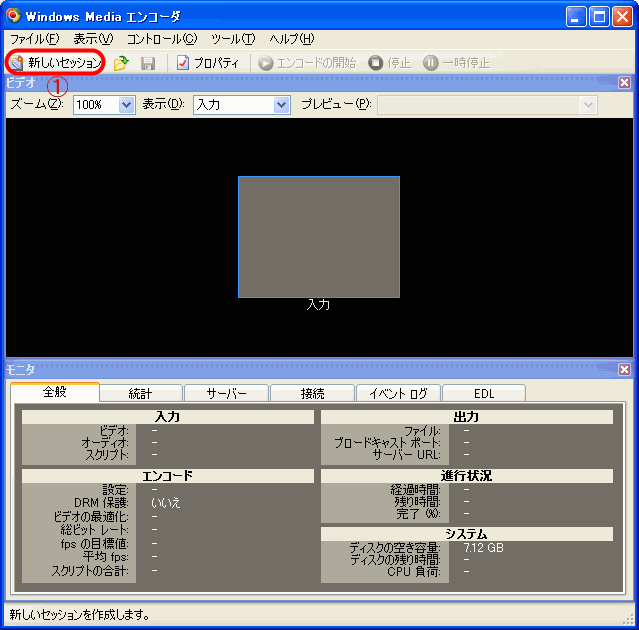This screenshot has height=630, width=639.
Task: Click the open folder icon in toolbar
Action: pos(121,63)
